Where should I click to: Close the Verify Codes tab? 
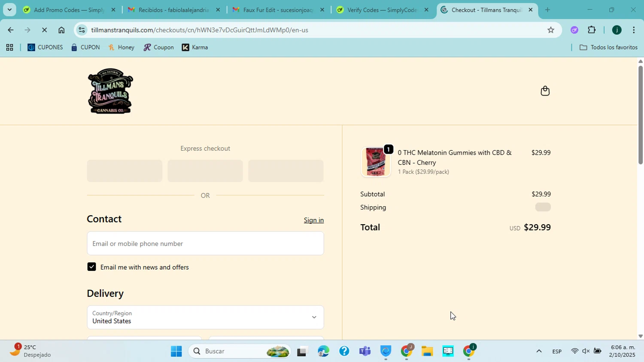426,9
